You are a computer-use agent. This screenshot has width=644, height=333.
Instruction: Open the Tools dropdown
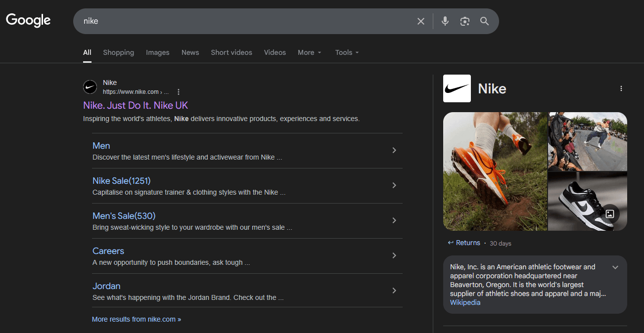coord(346,52)
